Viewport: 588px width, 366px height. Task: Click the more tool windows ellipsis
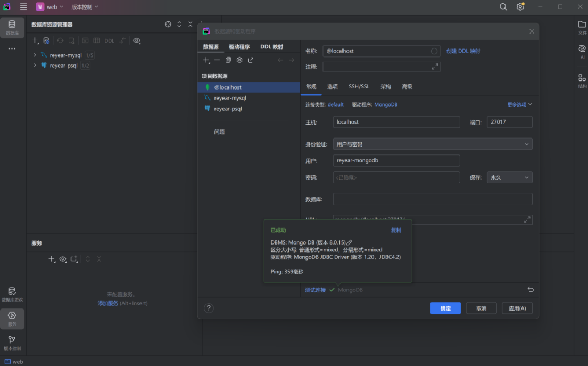click(12, 48)
